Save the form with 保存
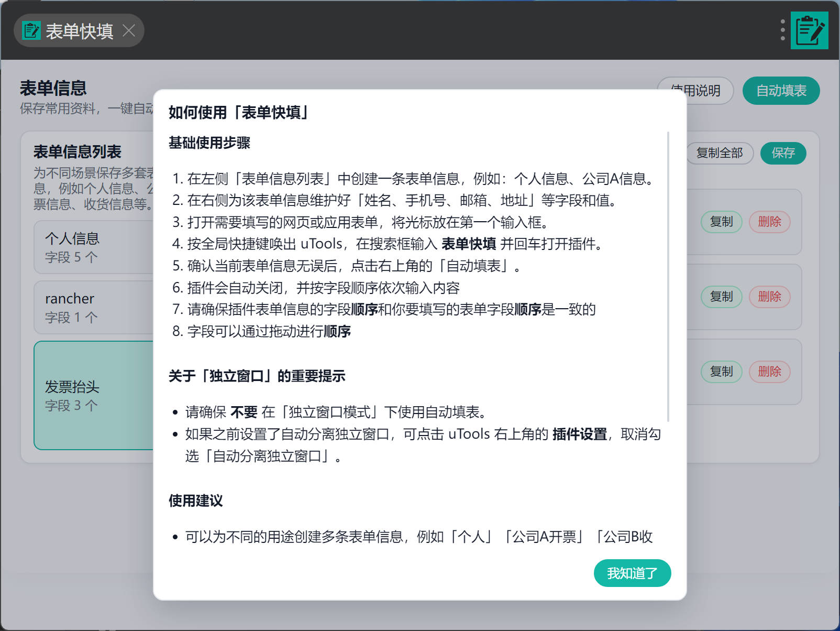840x631 pixels. click(783, 153)
